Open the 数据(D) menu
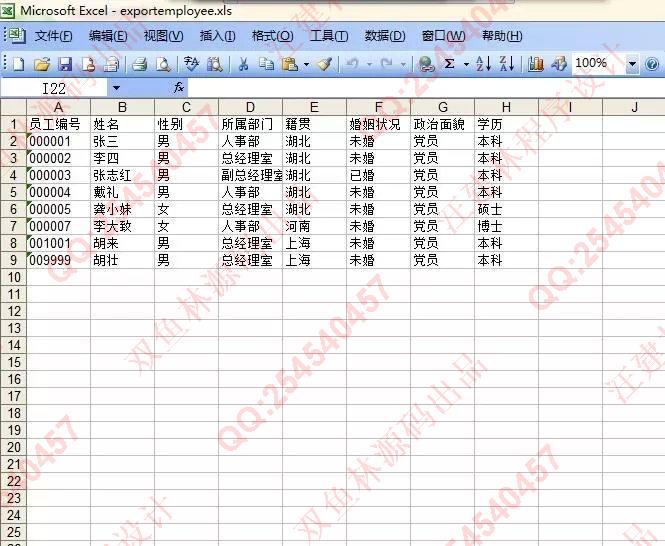Viewport: 665px width, 546px height. 385,36
